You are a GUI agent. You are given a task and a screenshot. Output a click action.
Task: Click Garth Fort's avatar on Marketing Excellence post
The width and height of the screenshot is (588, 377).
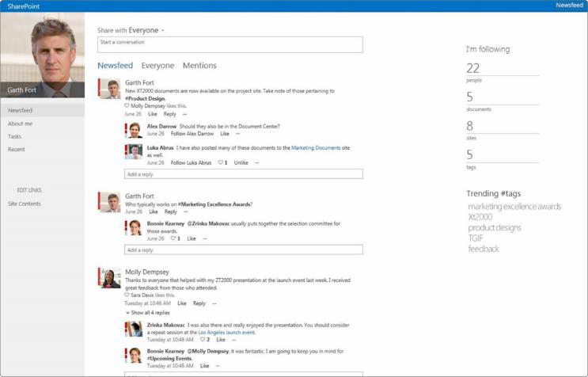click(x=110, y=203)
